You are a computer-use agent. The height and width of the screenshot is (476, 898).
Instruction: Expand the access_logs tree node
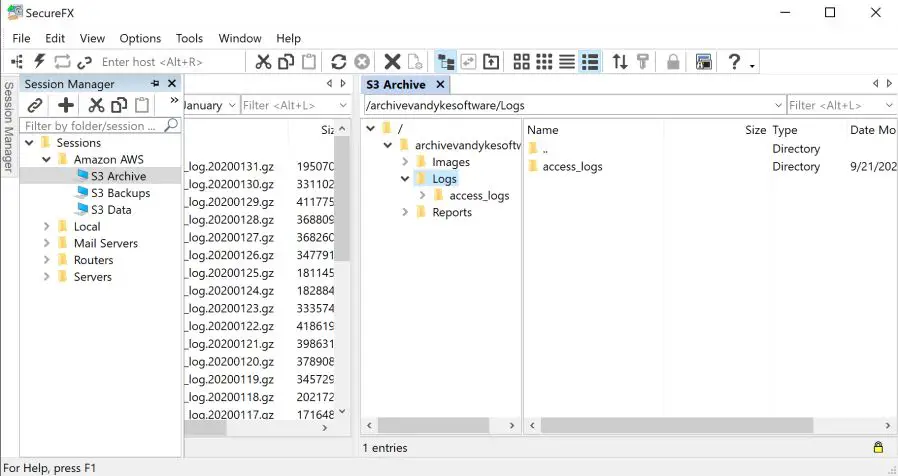pyautogui.click(x=422, y=195)
